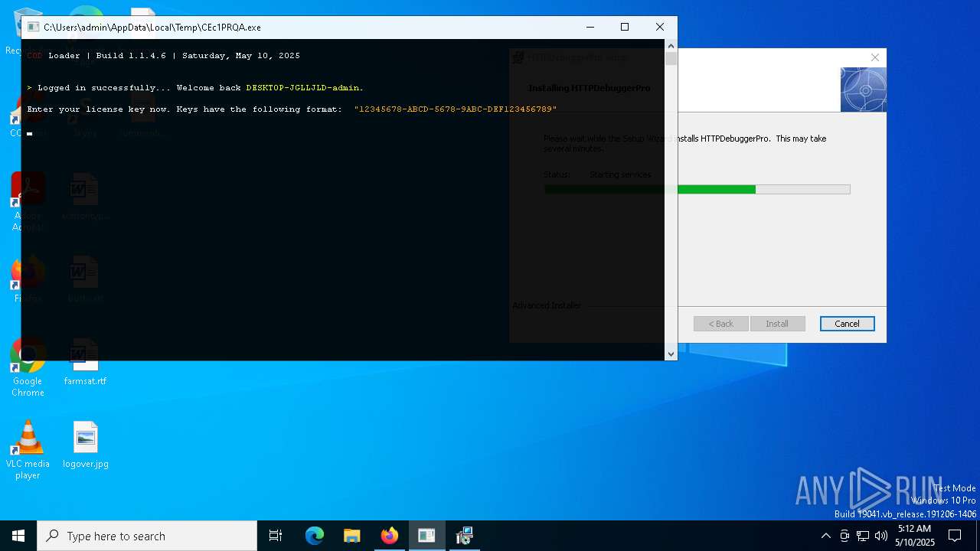Click the Loader Build 1.1.4.6 header line
Screen dimensions: 980x551
click(x=163, y=56)
